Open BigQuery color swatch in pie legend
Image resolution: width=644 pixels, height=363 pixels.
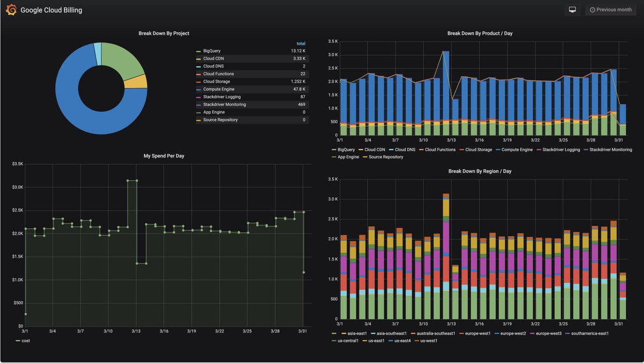199,51
